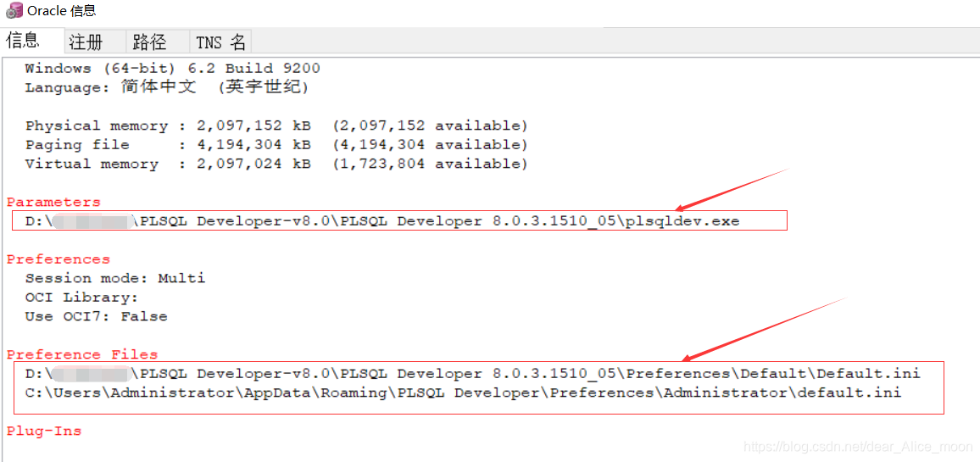Click the 'Windows (64-bit) 6.2 Build 9200' line
This screenshot has height=462, width=980.
pyautogui.click(x=172, y=68)
